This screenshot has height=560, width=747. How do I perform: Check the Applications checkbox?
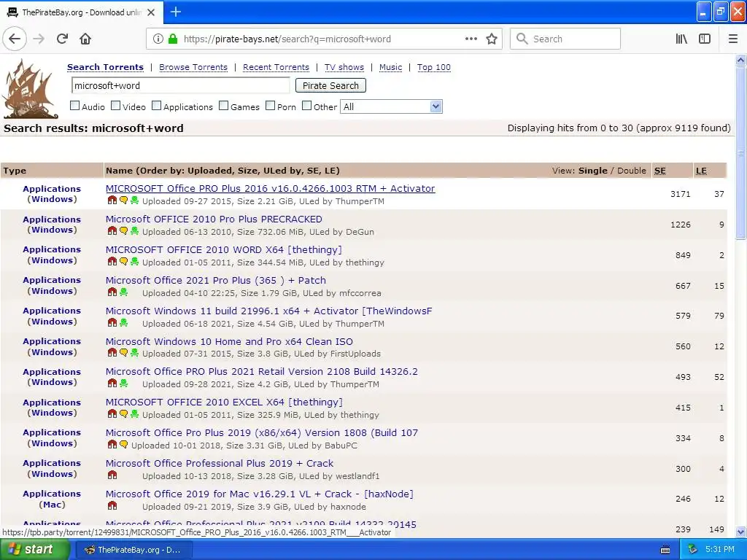[x=157, y=106]
